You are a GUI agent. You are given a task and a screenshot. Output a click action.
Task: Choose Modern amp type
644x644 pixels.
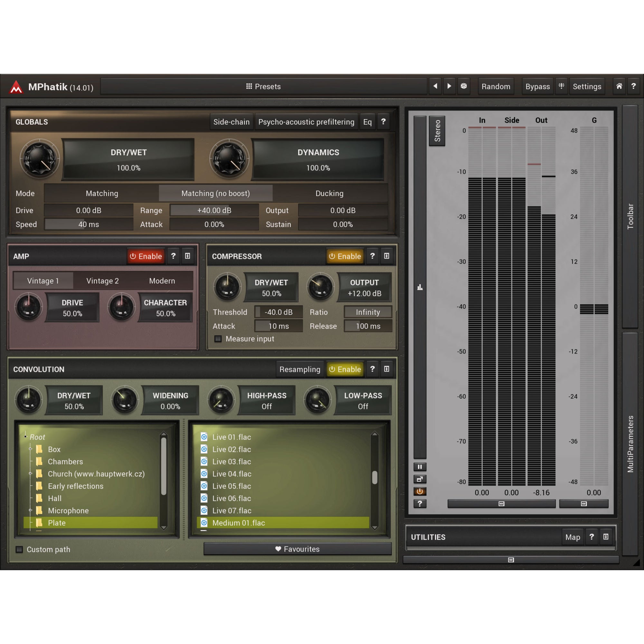(x=162, y=281)
